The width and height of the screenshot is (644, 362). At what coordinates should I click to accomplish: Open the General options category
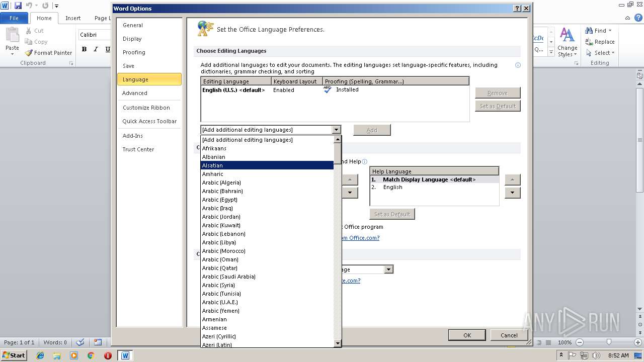tap(149, 25)
